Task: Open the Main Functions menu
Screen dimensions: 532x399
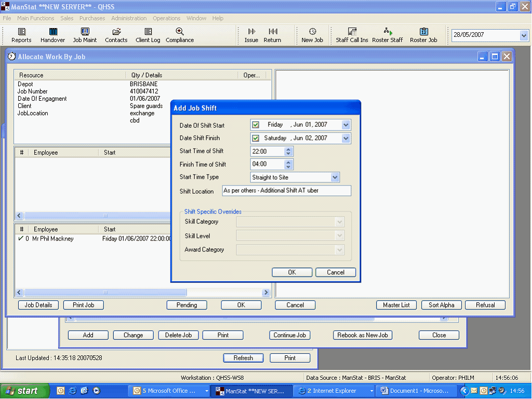Action: pyautogui.click(x=35, y=18)
